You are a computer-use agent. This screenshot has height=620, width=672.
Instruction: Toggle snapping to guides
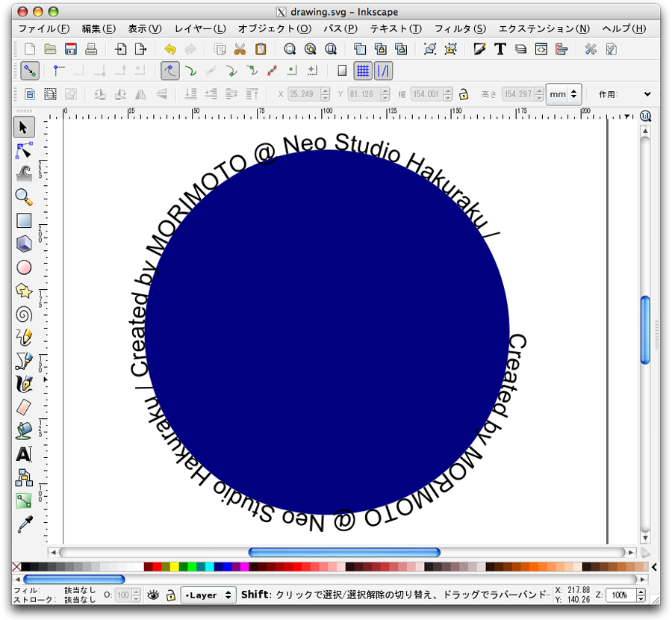point(383,71)
